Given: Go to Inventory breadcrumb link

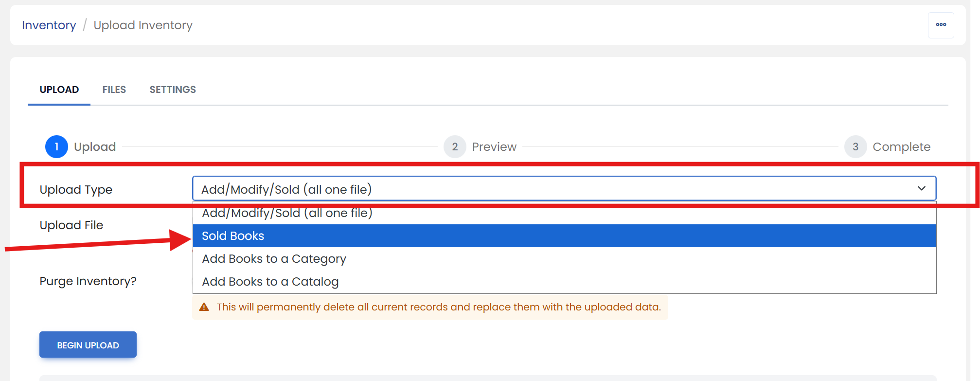Looking at the screenshot, I should [49, 25].
